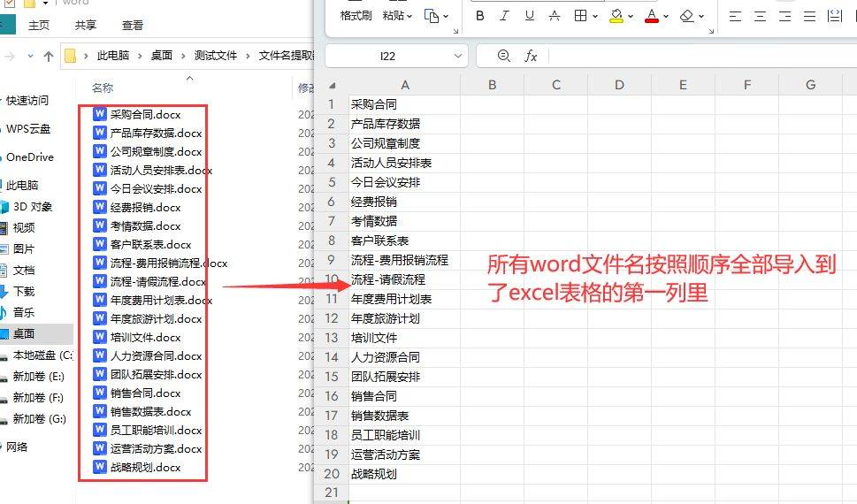The height and width of the screenshot is (504, 857).
Task: Click the copy icon next to paste
Action: coord(432,16)
